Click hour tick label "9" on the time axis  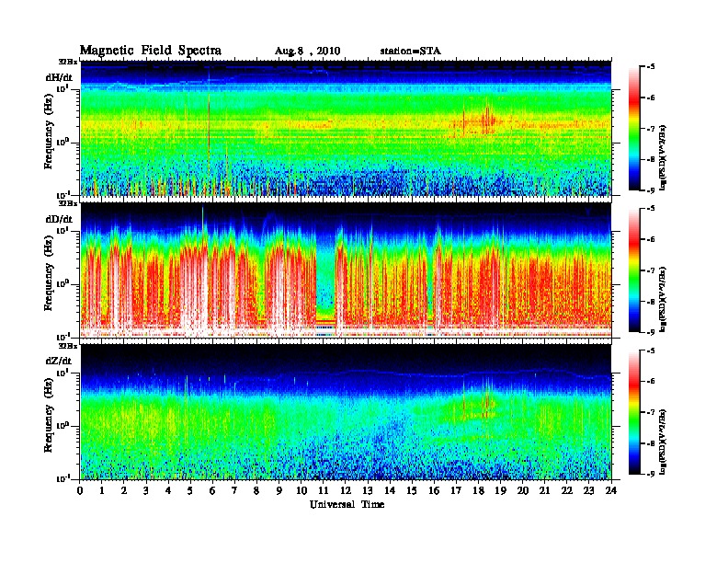279,491
